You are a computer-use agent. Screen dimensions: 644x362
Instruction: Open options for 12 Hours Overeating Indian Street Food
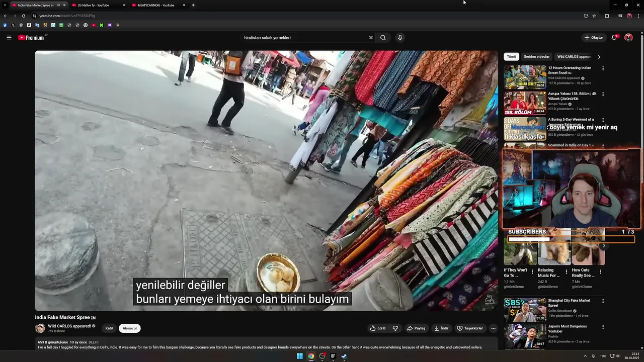point(603,68)
